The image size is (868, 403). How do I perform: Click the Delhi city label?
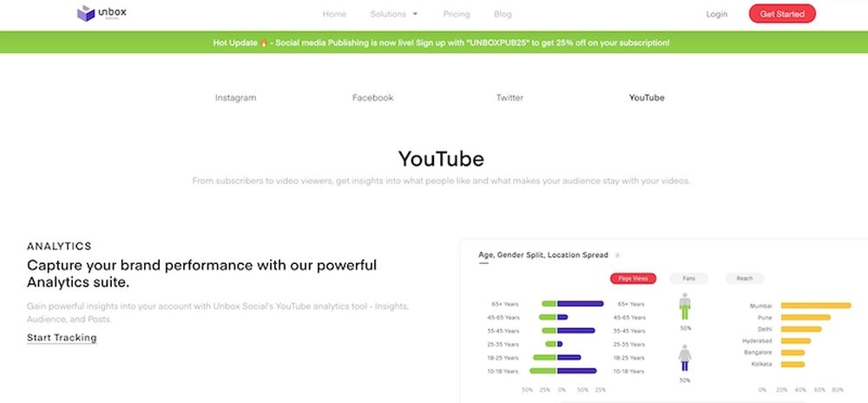765,329
